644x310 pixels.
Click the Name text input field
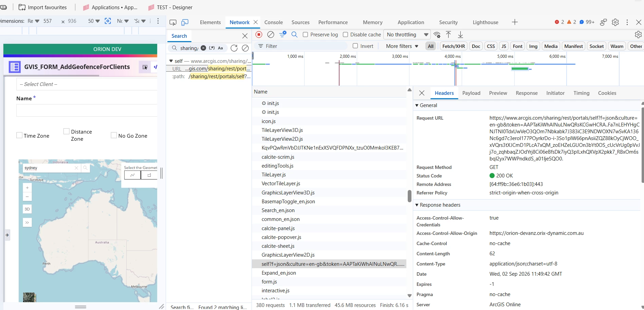(87, 110)
